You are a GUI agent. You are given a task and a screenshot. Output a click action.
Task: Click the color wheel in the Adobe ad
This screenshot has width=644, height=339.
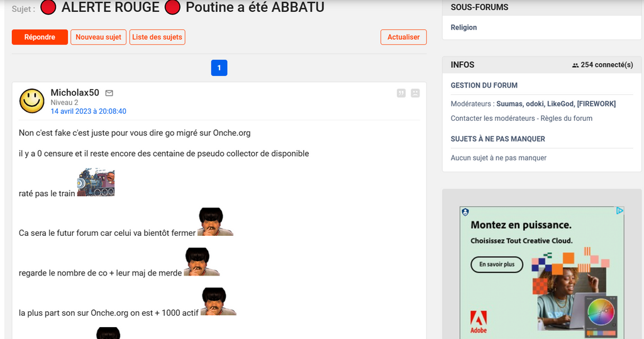click(x=599, y=313)
